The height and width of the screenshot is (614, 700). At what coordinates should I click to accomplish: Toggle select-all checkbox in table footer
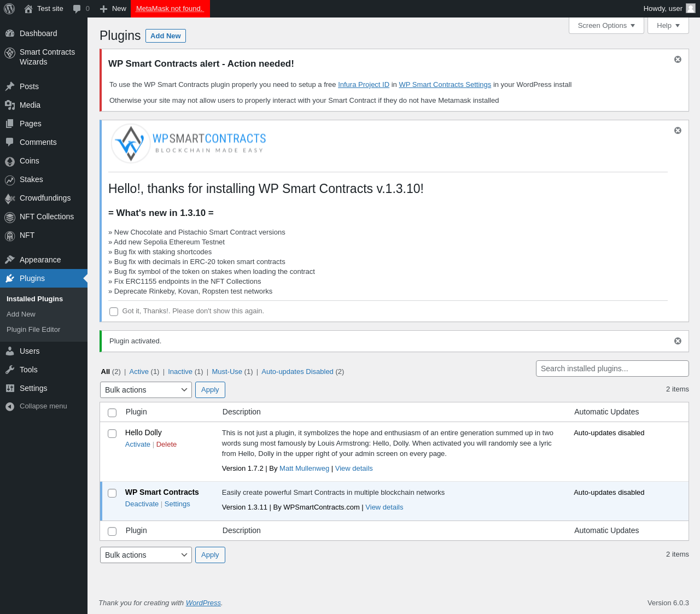(112, 531)
